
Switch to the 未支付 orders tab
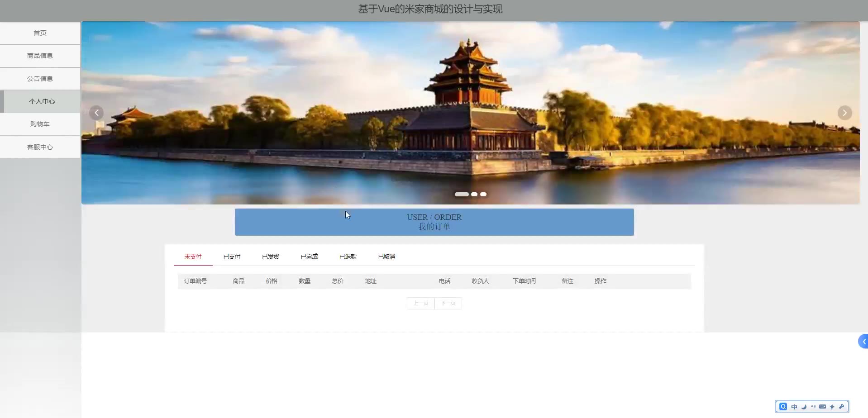[193, 256]
